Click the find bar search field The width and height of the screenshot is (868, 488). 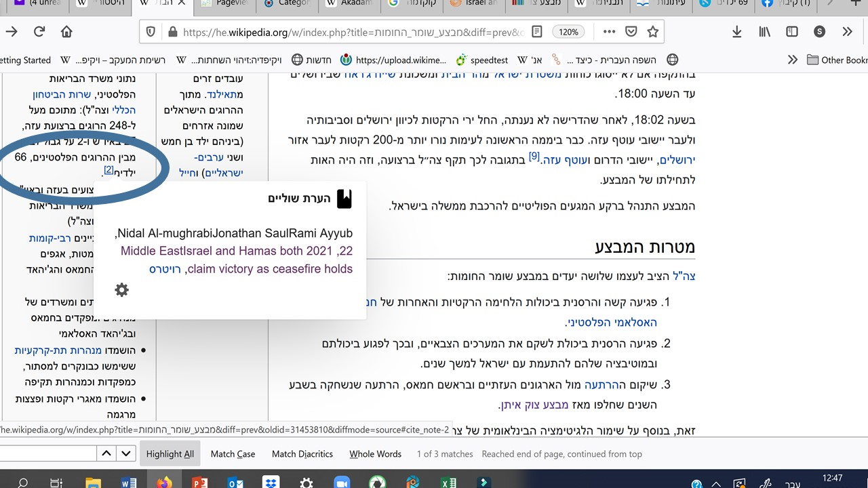(47, 453)
